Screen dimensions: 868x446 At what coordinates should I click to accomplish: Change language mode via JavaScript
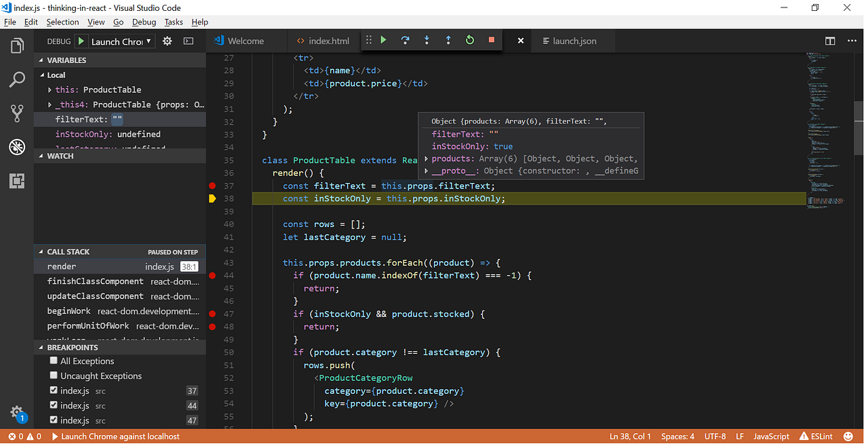point(772,437)
